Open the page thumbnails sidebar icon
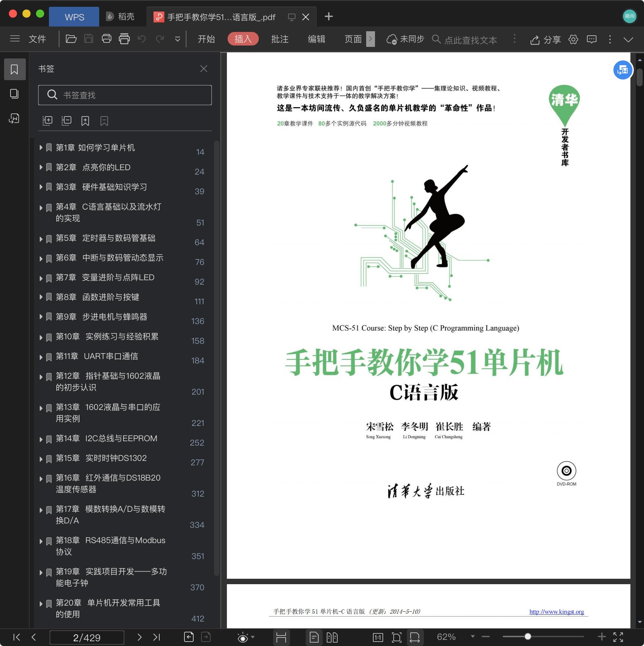 [x=14, y=94]
